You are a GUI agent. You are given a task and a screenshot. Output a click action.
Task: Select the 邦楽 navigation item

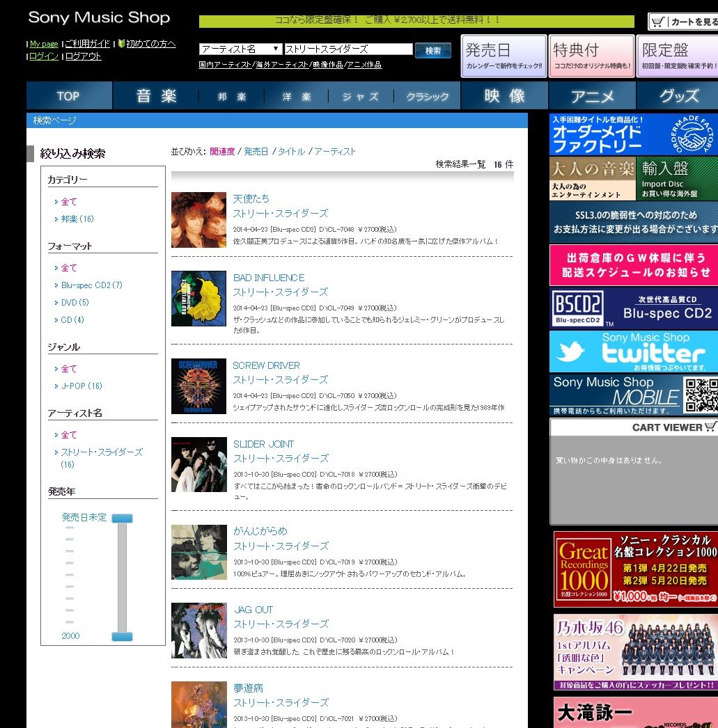[x=232, y=97]
